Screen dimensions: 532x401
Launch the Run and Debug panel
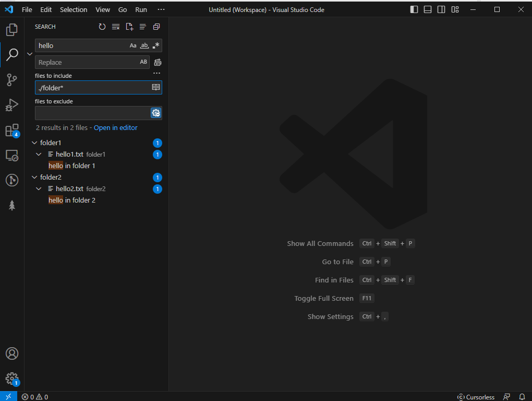[11, 104]
